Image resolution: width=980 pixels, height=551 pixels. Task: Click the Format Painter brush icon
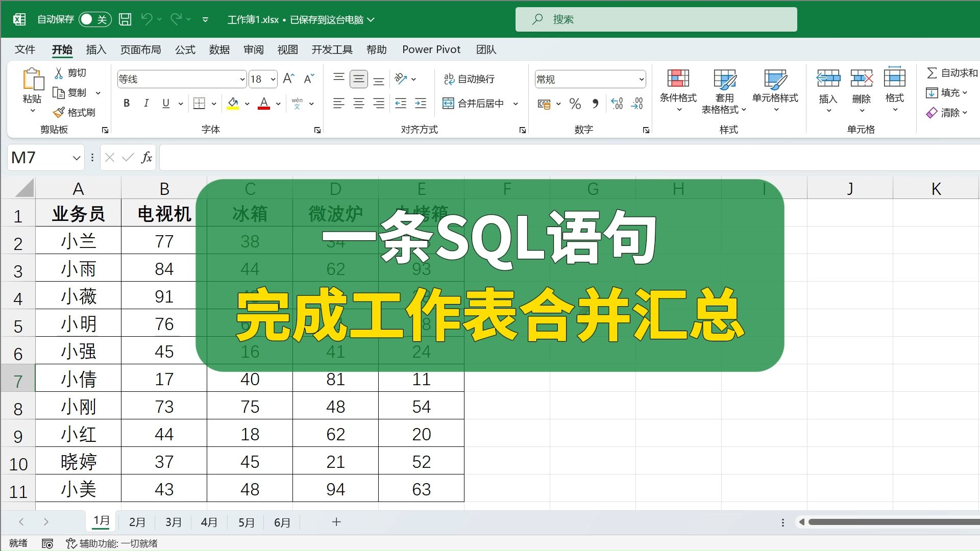[59, 112]
